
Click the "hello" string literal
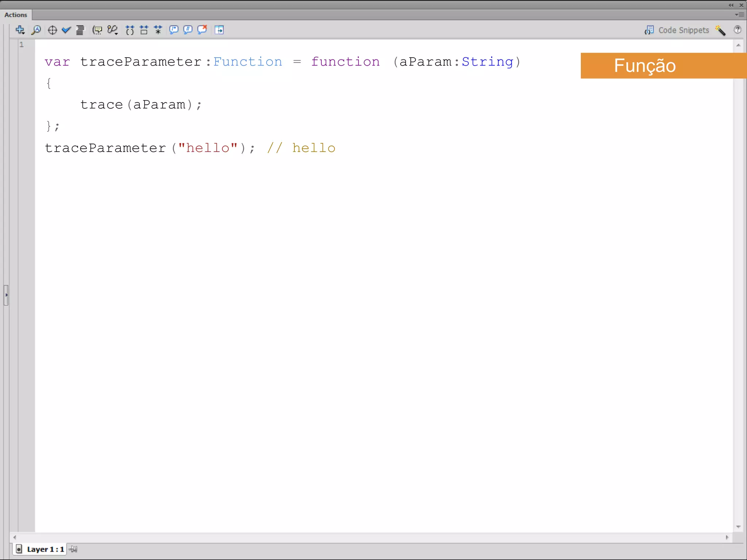click(x=208, y=148)
